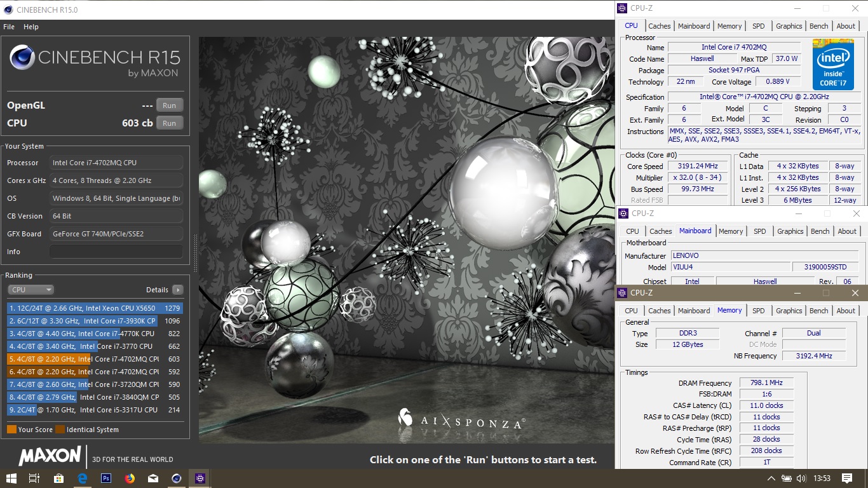Select ranking row Intel Core i5-3317U

(95, 410)
